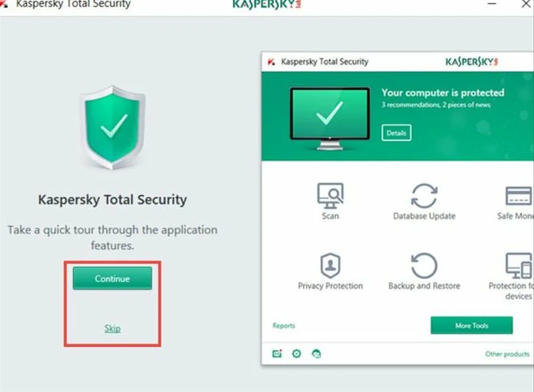This screenshot has width=534, height=392.
Task: Open More Tools button
Action: pos(472,326)
